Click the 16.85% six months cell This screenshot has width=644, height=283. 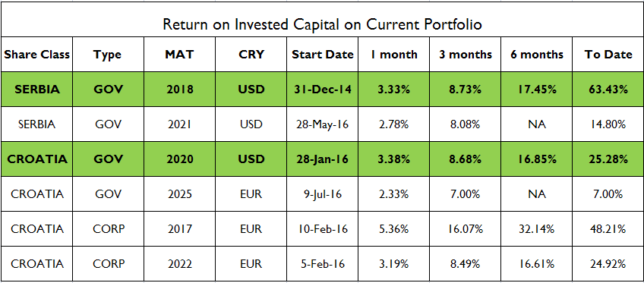point(537,159)
